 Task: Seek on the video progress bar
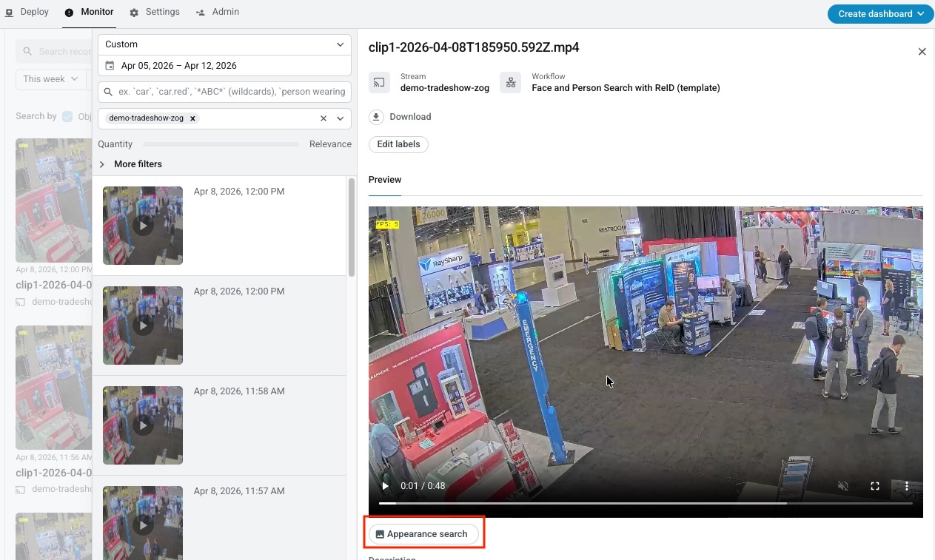click(646, 504)
